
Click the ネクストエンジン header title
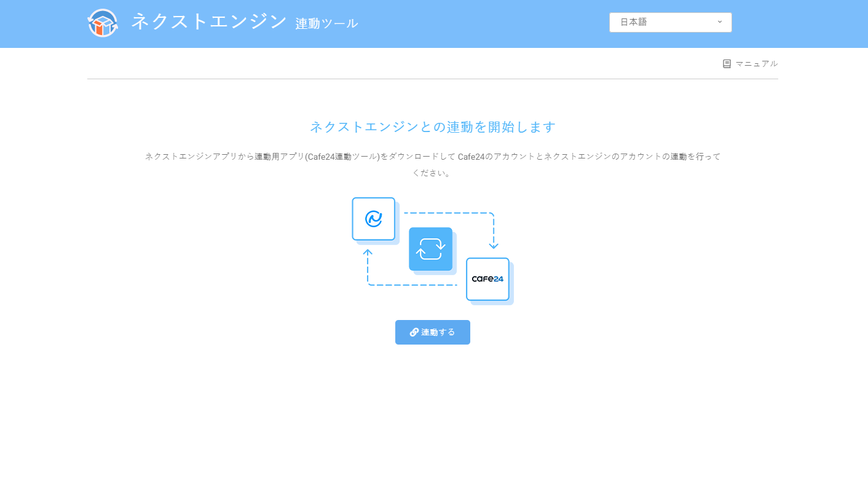(209, 21)
